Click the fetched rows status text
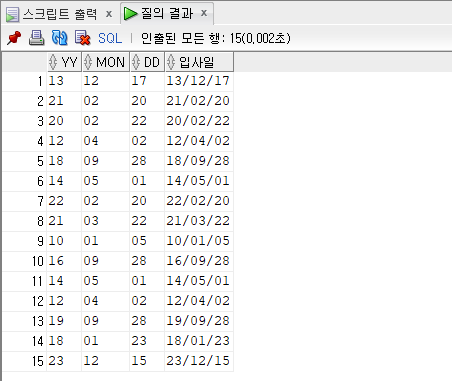 click(216, 38)
